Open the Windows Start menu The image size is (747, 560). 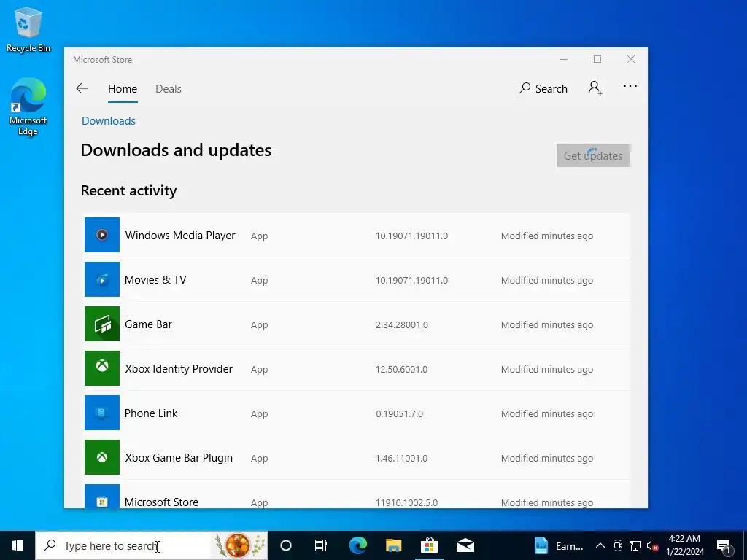pos(18,545)
